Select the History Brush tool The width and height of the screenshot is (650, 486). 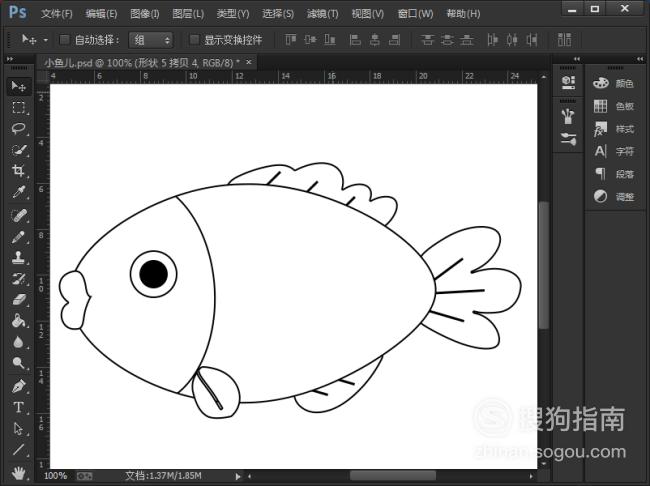[x=19, y=279]
